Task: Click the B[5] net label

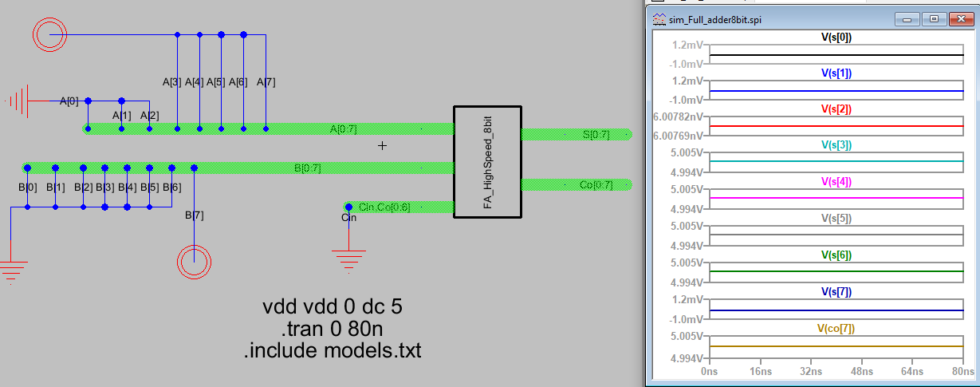Action: coord(149,188)
